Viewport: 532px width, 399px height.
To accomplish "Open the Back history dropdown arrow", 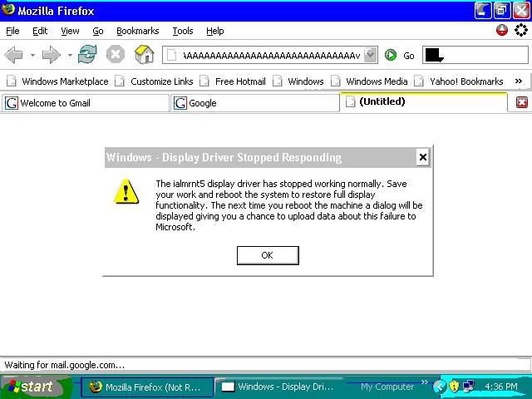I will tap(32, 56).
